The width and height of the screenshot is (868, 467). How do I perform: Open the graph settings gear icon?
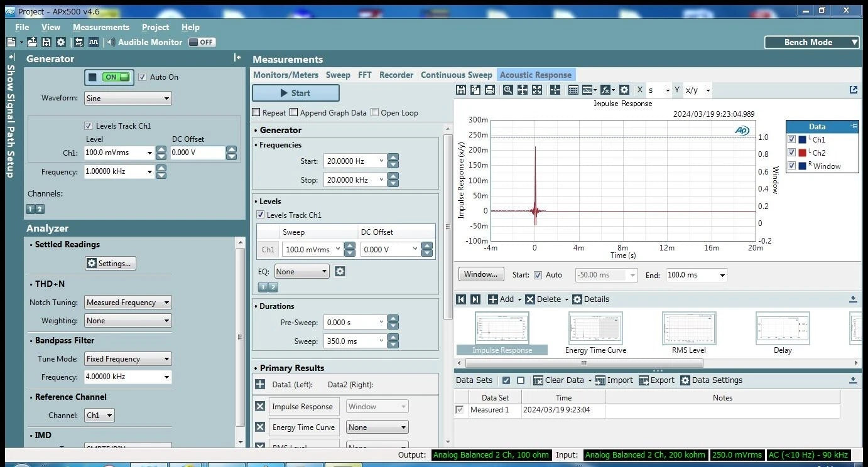point(624,90)
